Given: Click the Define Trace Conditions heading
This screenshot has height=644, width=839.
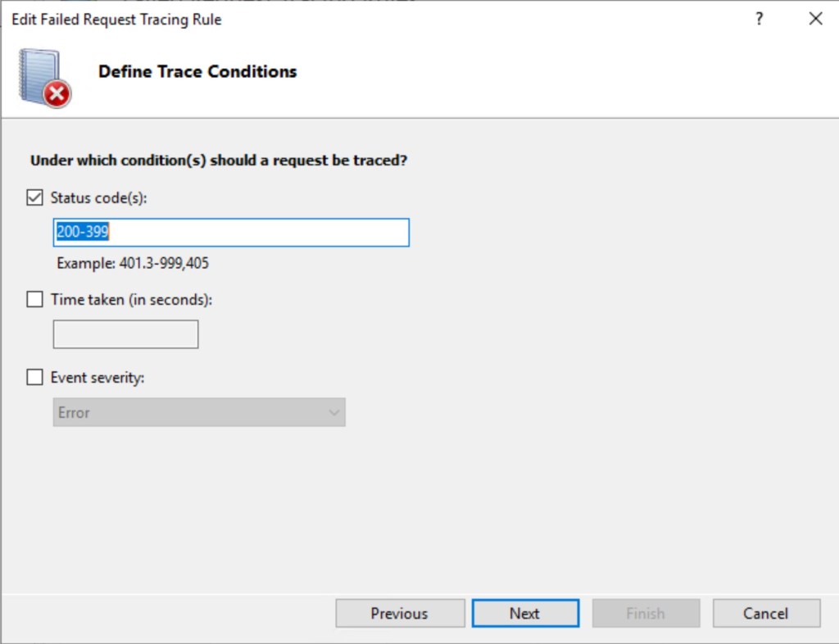Looking at the screenshot, I should coord(197,71).
